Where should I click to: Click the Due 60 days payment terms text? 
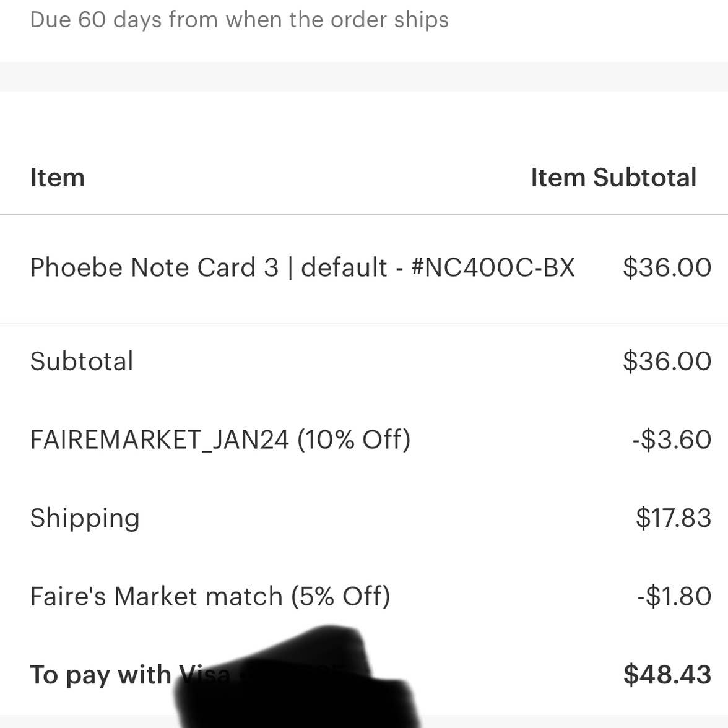click(239, 19)
